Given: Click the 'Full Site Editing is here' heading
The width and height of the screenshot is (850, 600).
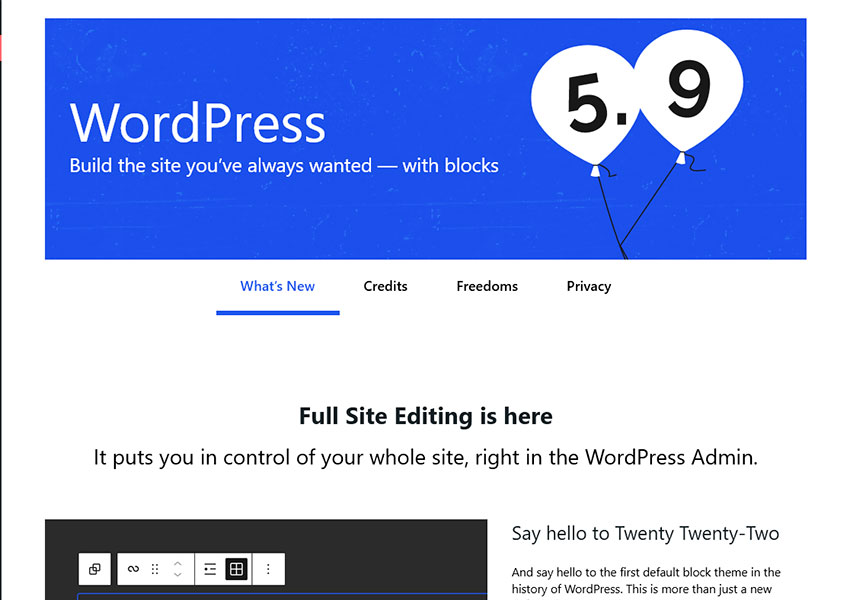Looking at the screenshot, I should click(426, 416).
